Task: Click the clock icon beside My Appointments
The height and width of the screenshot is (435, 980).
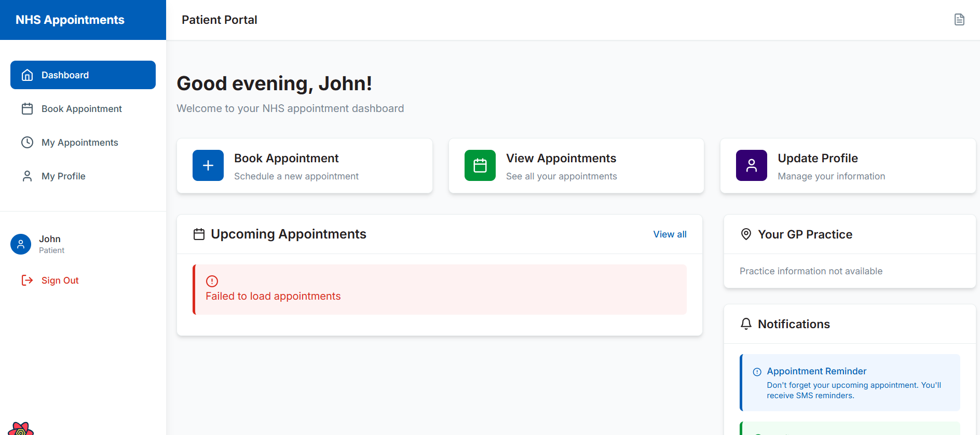Action: coord(28,143)
